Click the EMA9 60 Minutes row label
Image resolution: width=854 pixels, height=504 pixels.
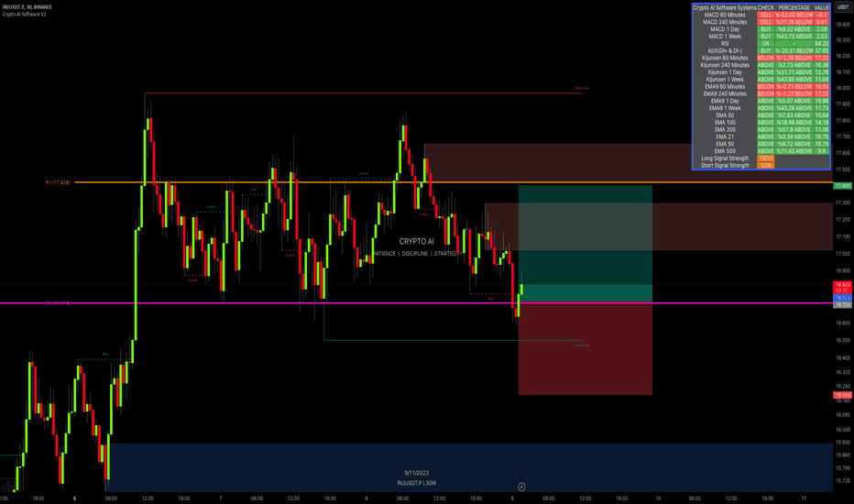pos(725,86)
